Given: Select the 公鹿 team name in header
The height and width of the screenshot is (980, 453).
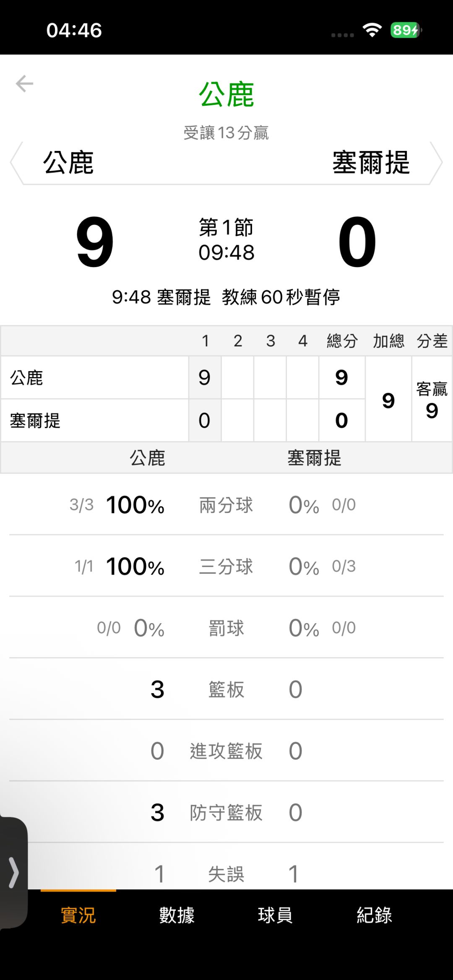Looking at the screenshot, I should click(68, 163).
